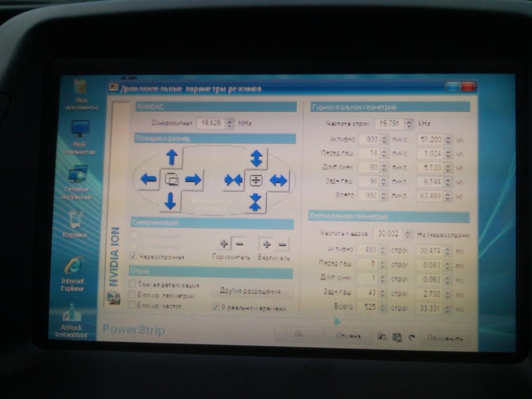Click the Отмена button
The width and height of the screenshot is (532, 399).
(x=348, y=336)
